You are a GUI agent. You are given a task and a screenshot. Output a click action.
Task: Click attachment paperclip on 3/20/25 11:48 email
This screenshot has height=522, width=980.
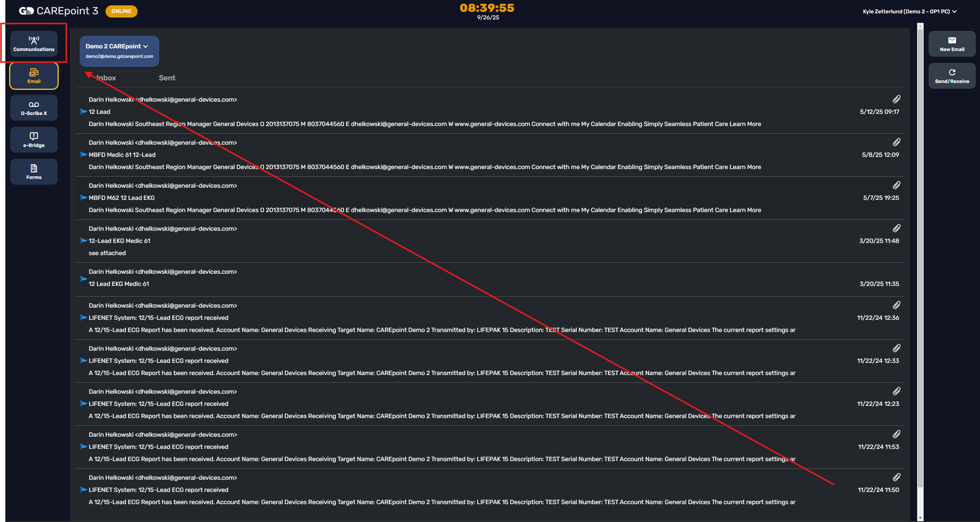pyautogui.click(x=896, y=228)
